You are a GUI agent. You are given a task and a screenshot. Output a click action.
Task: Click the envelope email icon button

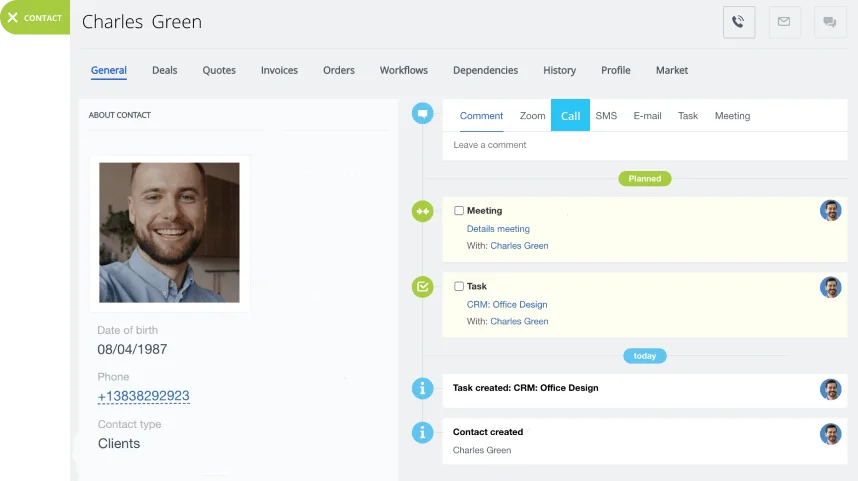pos(784,22)
